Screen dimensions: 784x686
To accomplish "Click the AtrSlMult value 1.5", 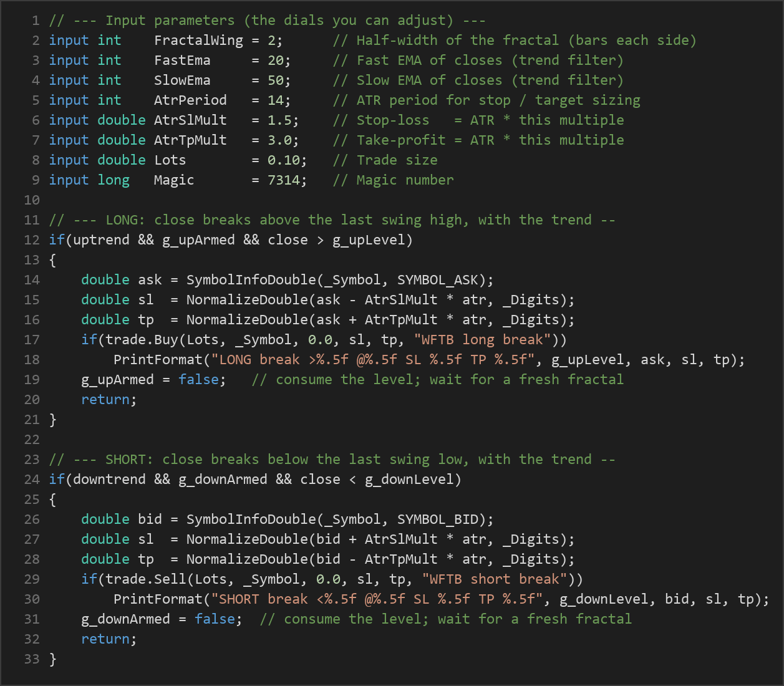I will point(279,120).
